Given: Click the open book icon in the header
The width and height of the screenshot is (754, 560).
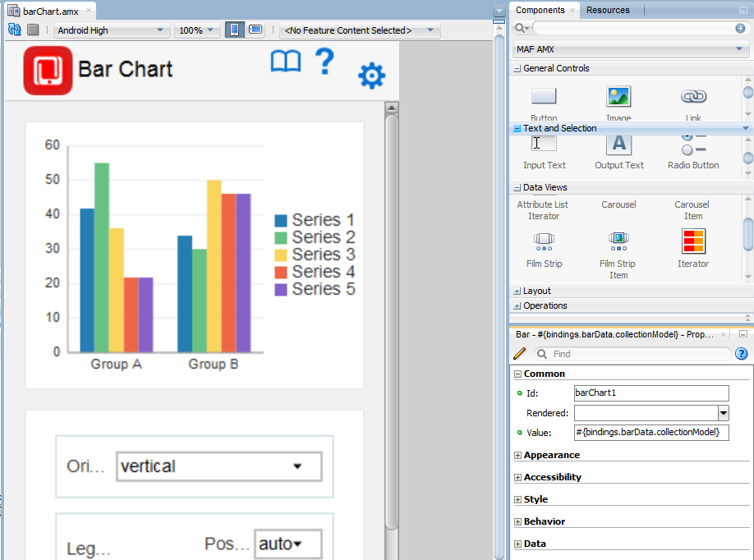Looking at the screenshot, I should pos(286,62).
